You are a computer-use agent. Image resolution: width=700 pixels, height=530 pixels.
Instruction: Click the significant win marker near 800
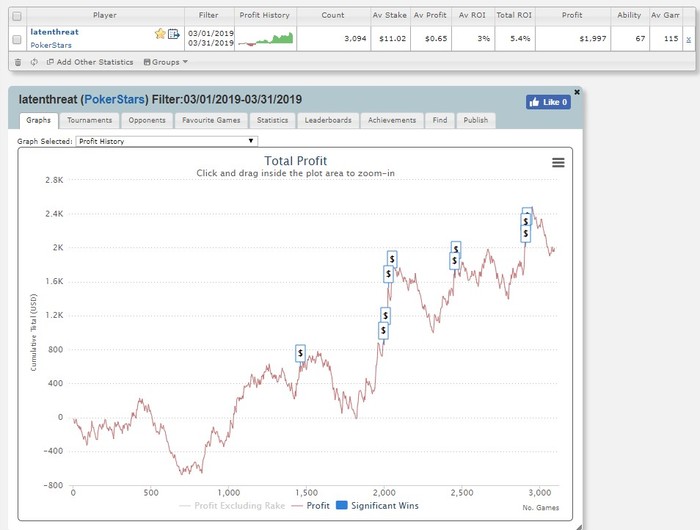point(300,353)
